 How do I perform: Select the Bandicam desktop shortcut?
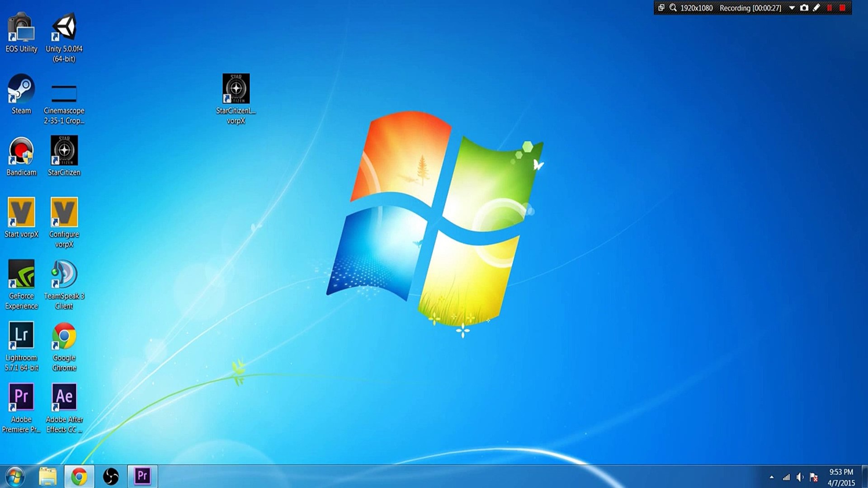(x=21, y=156)
